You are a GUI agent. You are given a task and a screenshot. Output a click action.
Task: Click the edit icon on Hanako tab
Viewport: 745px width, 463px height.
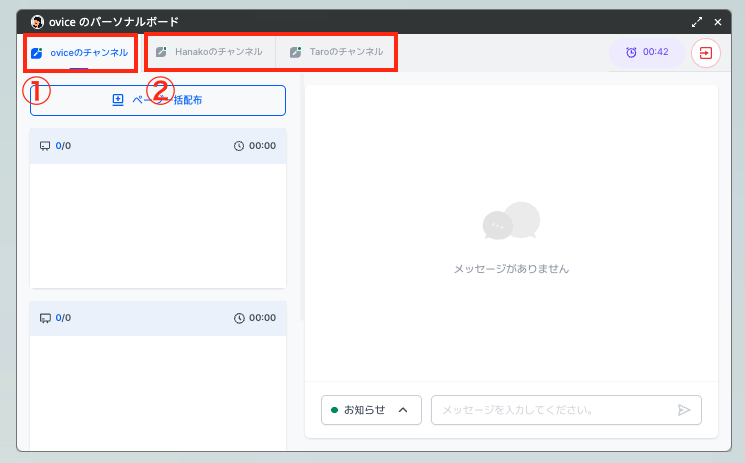click(x=161, y=52)
